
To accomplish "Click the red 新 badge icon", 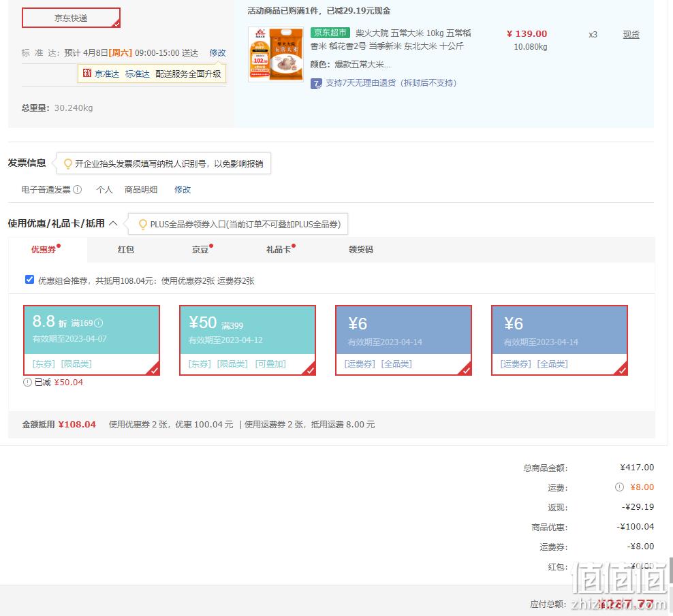I will pyautogui.click(x=87, y=74).
